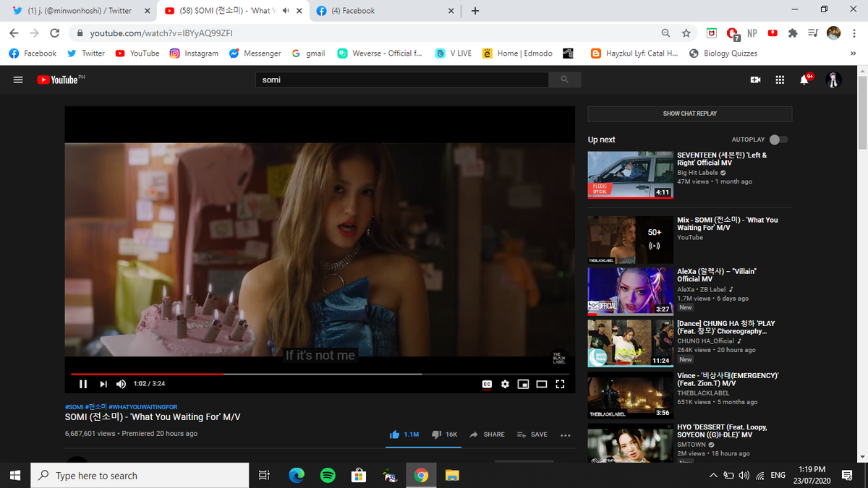Toggle theater mode on the player
The image size is (868, 488).
click(x=541, y=384)
